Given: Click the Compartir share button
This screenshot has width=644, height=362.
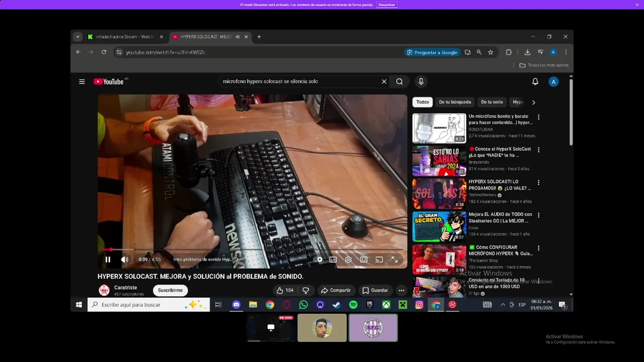Looking at the screenshot, I should click(x=336, y=290).
